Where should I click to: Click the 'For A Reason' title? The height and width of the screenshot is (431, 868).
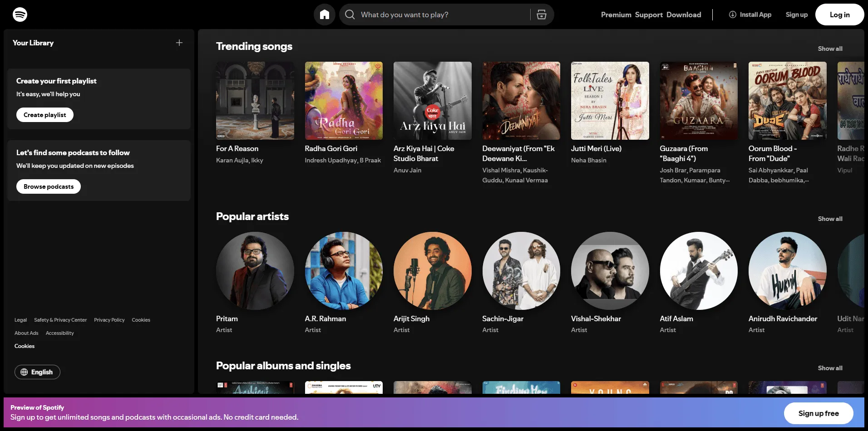(x=237, y=148)
